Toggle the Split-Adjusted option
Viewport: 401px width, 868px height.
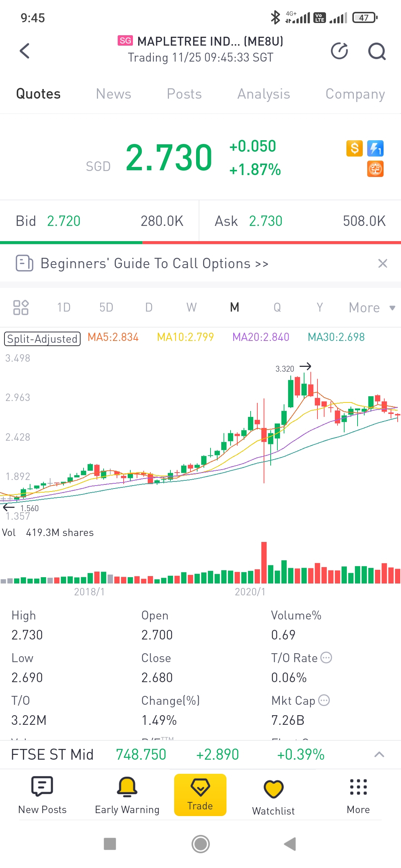[x=42, y=339]
